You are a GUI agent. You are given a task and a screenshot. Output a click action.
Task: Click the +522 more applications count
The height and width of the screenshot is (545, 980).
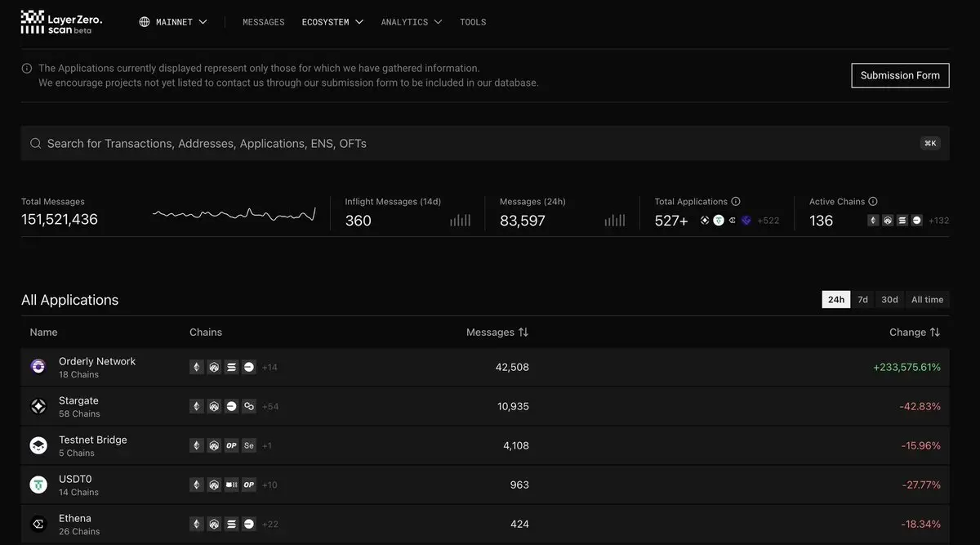tap(768, 221)
